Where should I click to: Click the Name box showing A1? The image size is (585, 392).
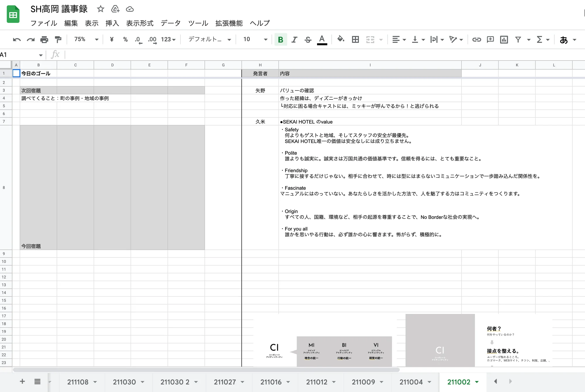pyautogui.click(x=22, y=55)
